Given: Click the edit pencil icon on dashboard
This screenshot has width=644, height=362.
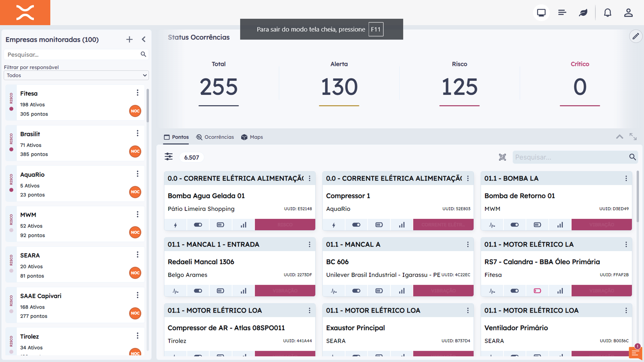Looking at the screenshot, I should pyautogui.click(x=636, y=36).
